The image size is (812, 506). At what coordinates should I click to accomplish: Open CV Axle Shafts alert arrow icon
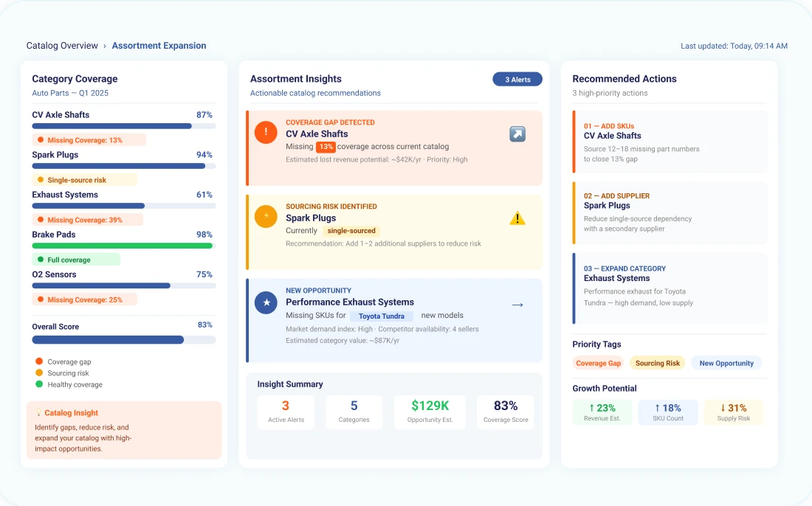pos(517,134)
